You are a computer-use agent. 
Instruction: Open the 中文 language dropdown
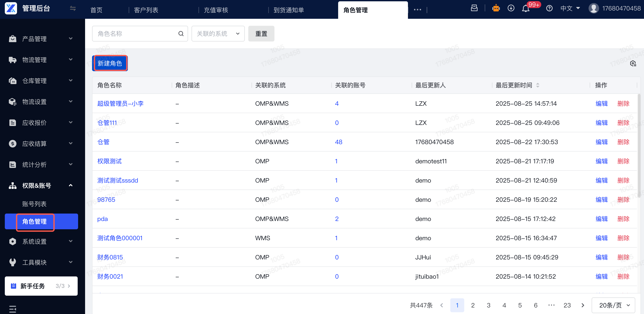click(x=570, y=8)
